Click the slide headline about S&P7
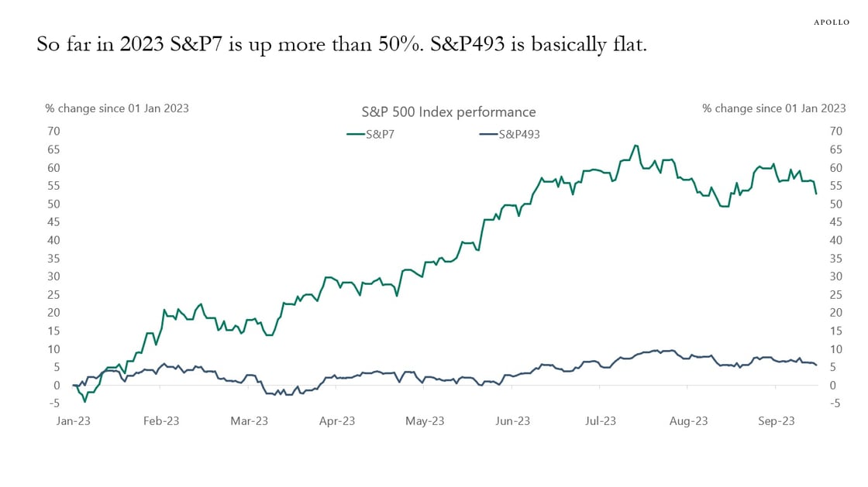The height and width of the screenshot is (487, 868). pos(341,44)
